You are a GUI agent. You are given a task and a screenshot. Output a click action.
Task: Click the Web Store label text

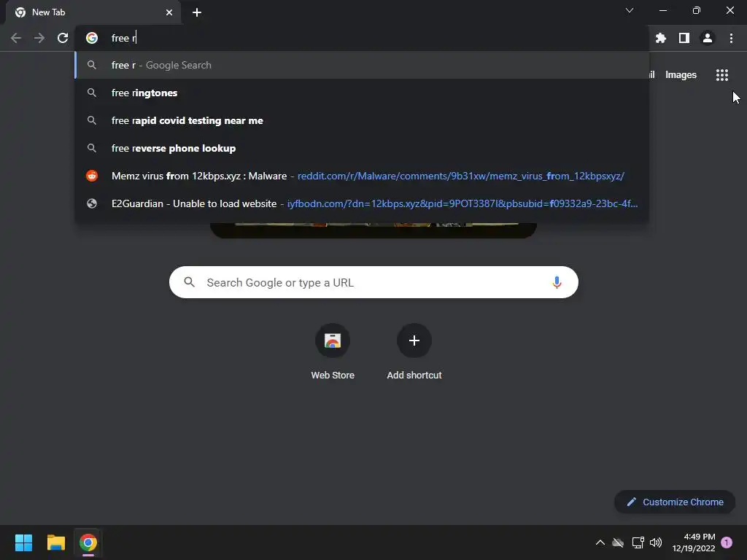tap(333, 376)
